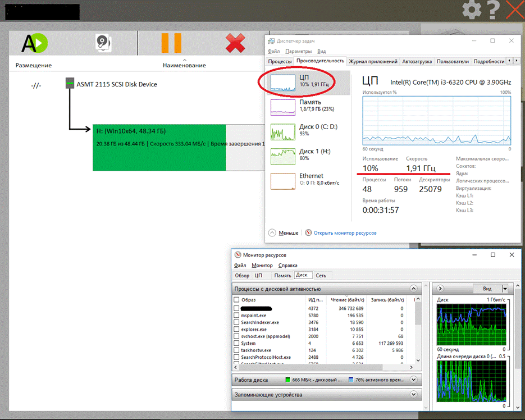This screenshot has height=420, width=525.
Task: Open settings via the gear icon
Action: coord(472,10)
